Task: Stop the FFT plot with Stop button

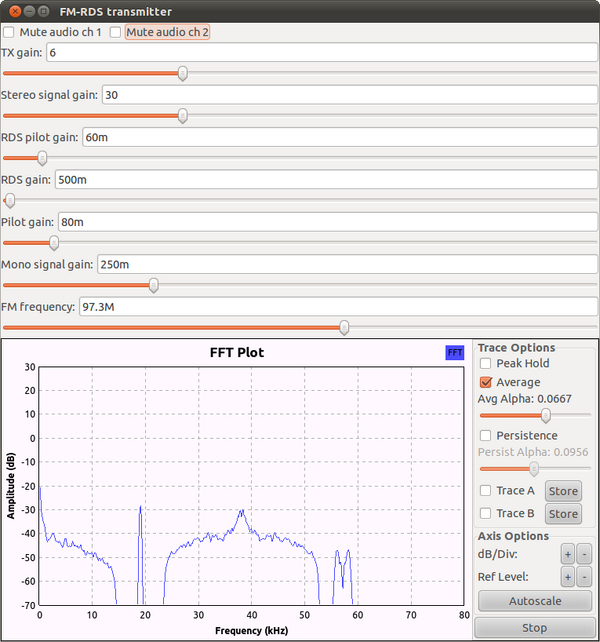Action: click(x=534, y=628)
